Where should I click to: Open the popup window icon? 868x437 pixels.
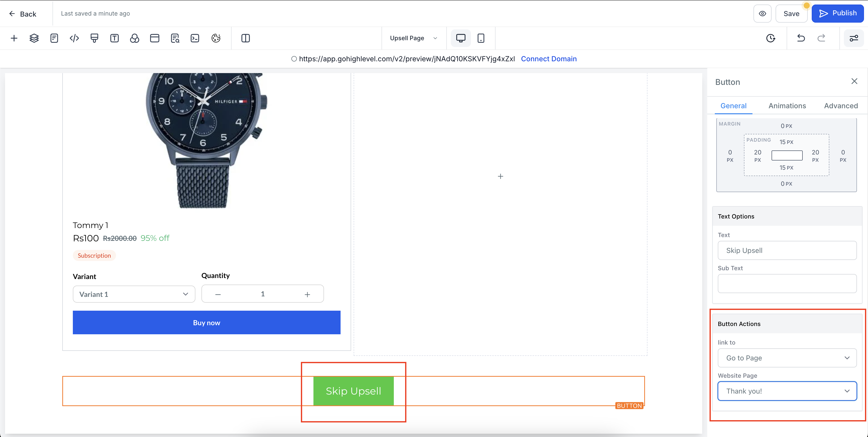[155, 38]
